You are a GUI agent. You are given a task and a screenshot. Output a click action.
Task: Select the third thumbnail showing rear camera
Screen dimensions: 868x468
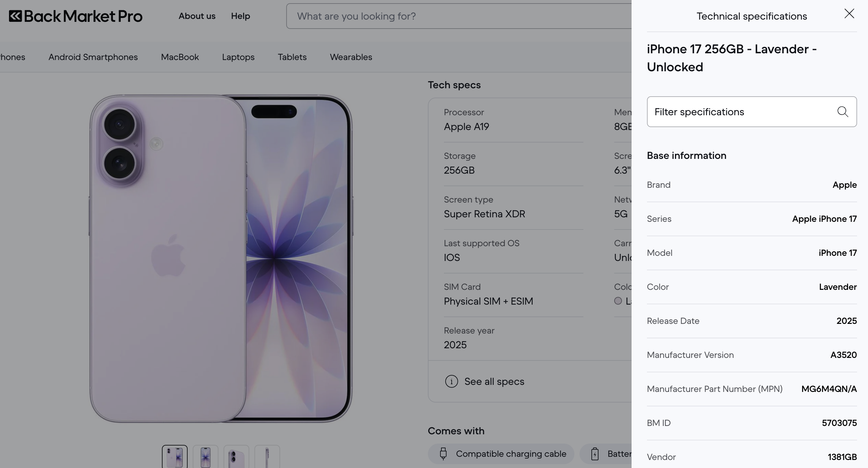pyautogui.click(x=236, y=457)
